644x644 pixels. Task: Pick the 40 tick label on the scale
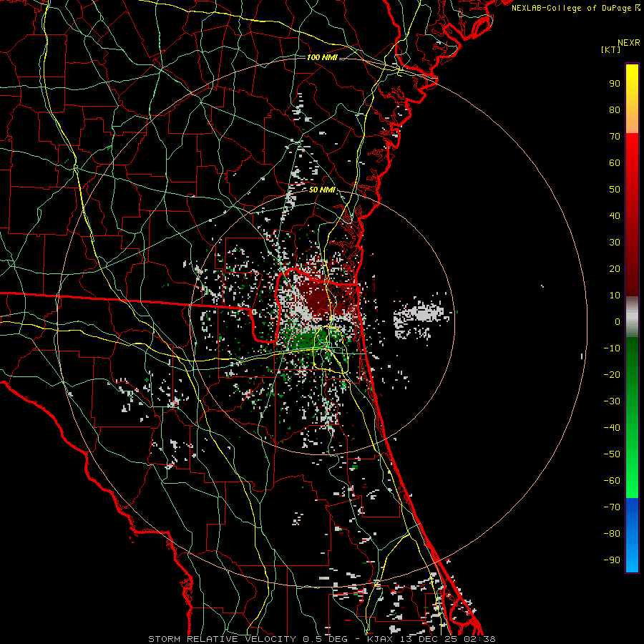[615, 215]
